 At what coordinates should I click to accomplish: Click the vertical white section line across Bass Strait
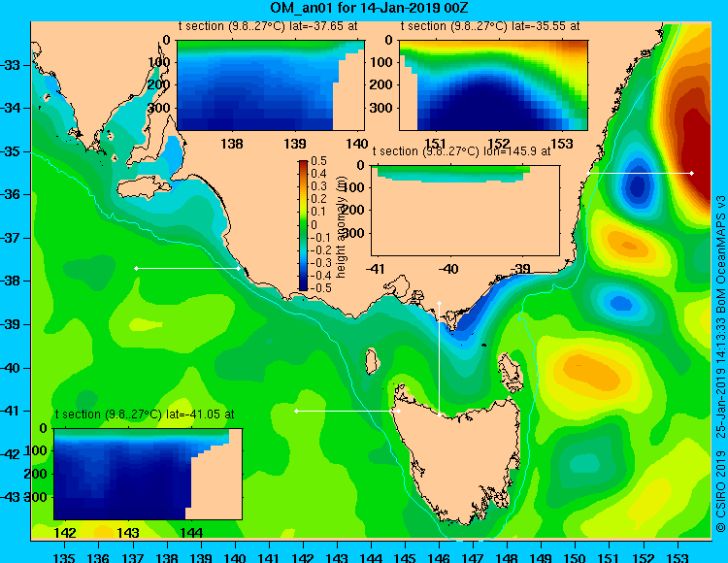click(x=439, y=359)
